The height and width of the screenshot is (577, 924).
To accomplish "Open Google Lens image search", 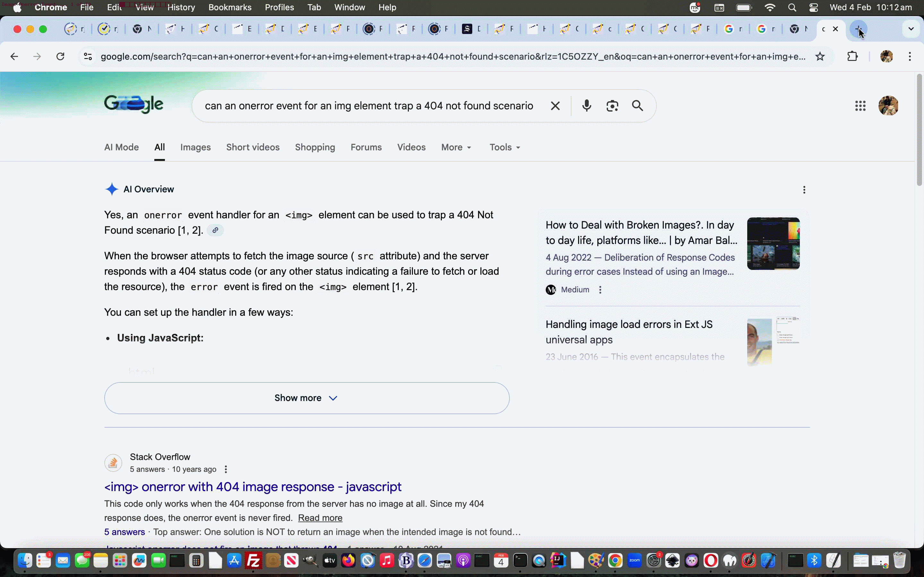I will click(612, 106).
